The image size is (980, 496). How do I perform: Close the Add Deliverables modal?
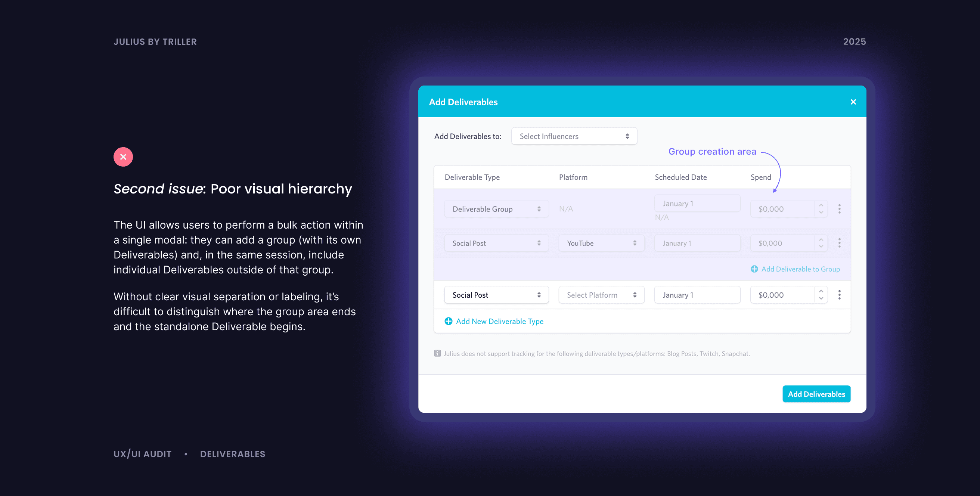pyautogui.click(x=853, y=102)
